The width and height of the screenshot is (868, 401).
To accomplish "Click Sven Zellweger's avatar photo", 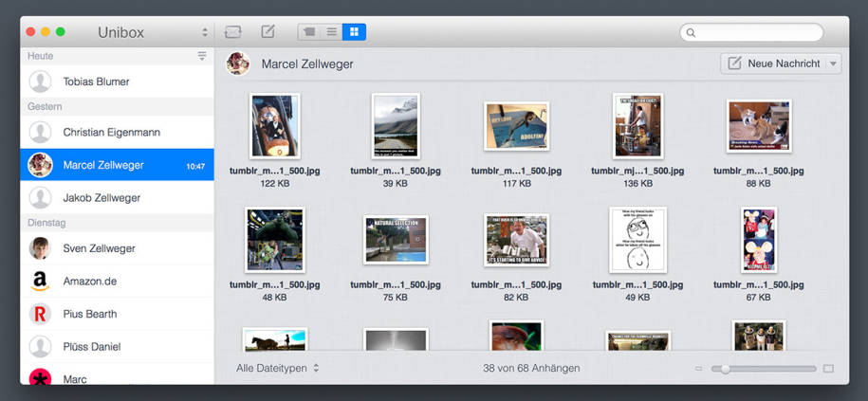I will 40,248.
